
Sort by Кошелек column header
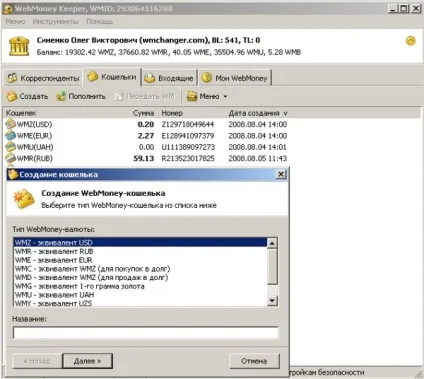21,113
